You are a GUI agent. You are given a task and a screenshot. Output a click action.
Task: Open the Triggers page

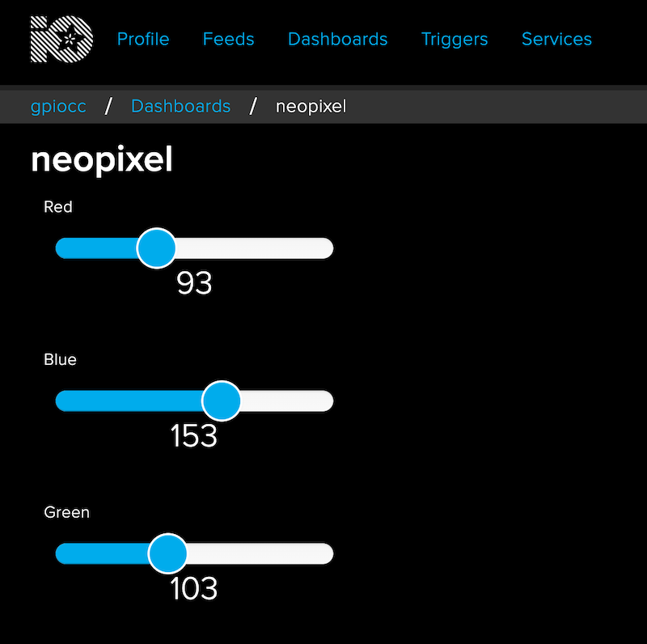point(455,40)
